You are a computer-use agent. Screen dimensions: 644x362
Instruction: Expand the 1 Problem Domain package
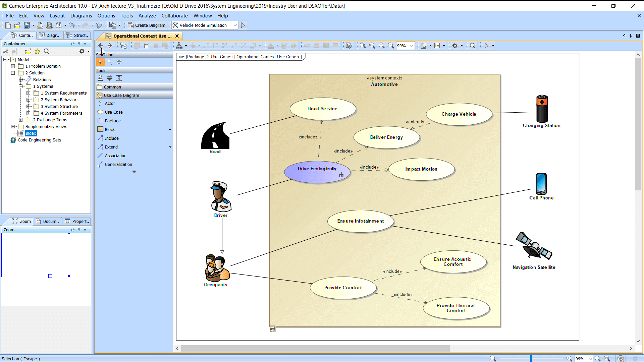point(13,66)
